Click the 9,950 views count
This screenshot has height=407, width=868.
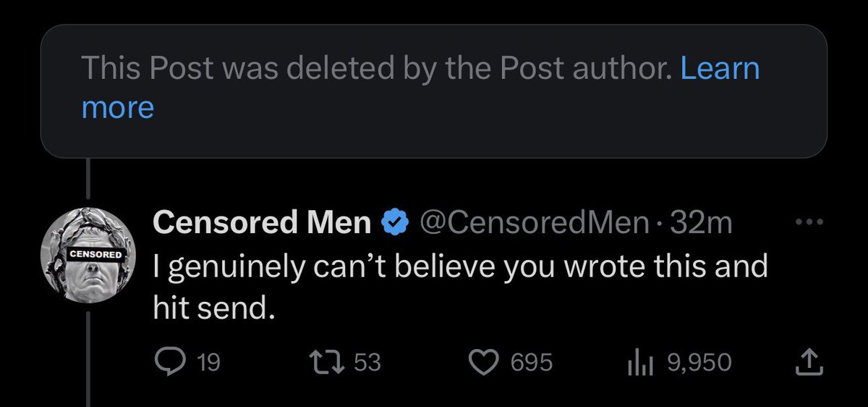(699, 362)
